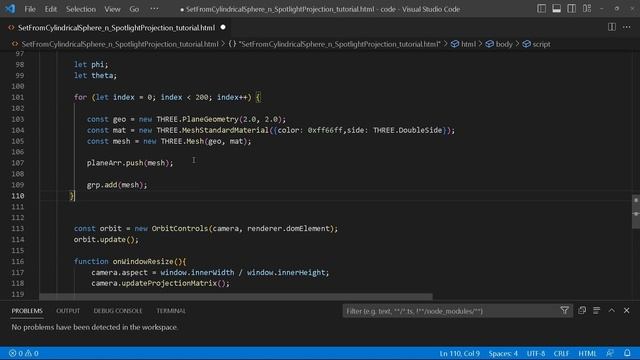Click the feedback icon in status bar
This screenshot has height=360, width=640.
pyautogui.click(x=610, y=353)
